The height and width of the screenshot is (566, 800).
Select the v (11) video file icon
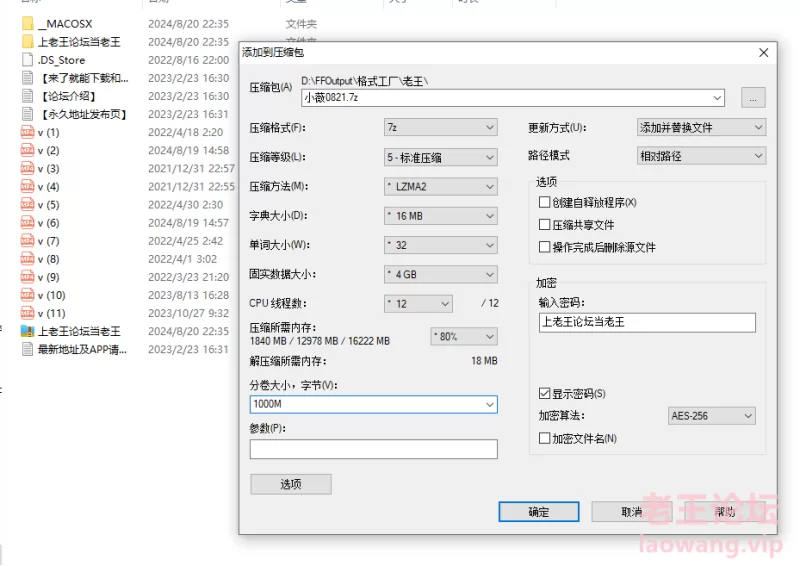click(28, 313)
